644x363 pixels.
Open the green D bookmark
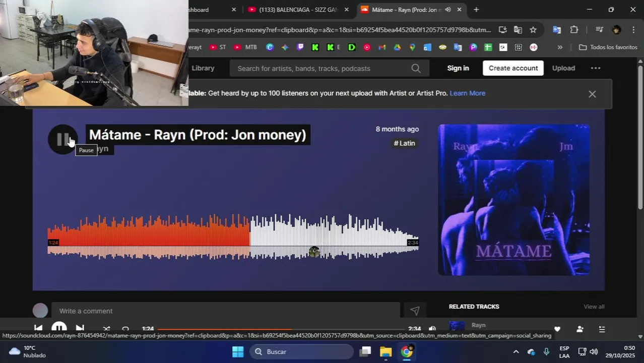coord(352,47)
